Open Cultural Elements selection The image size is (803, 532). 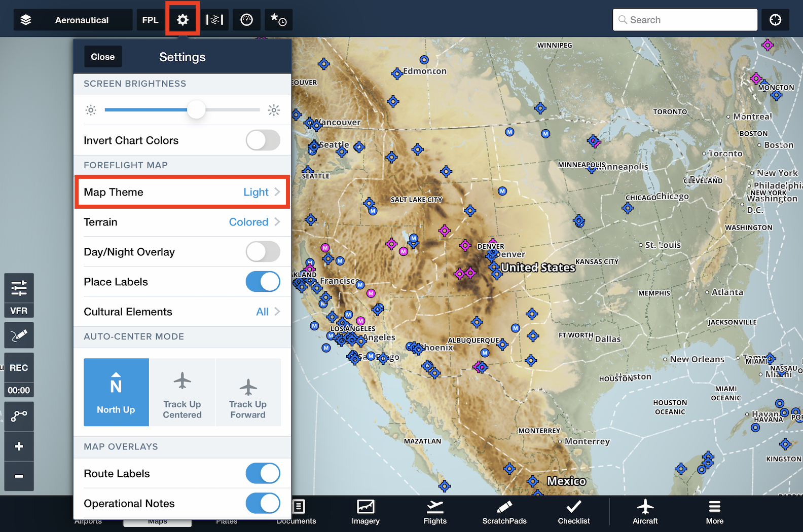(182, 312)
